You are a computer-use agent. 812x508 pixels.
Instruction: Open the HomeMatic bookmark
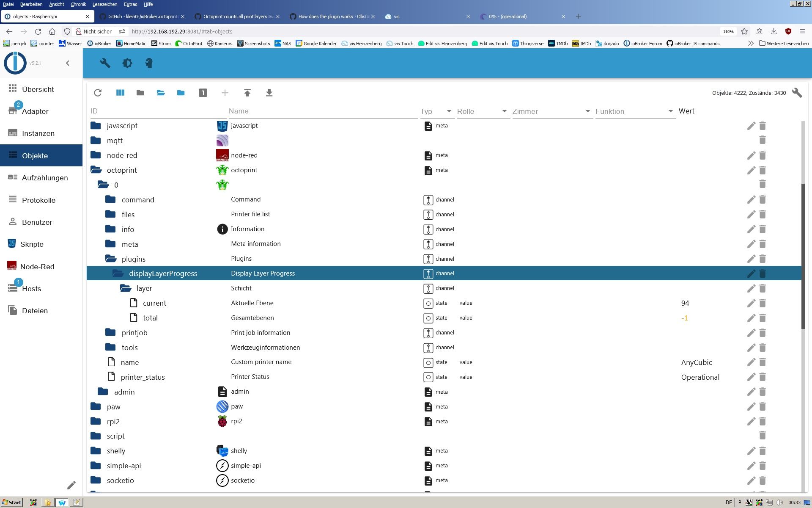click(x=131, y=43)
